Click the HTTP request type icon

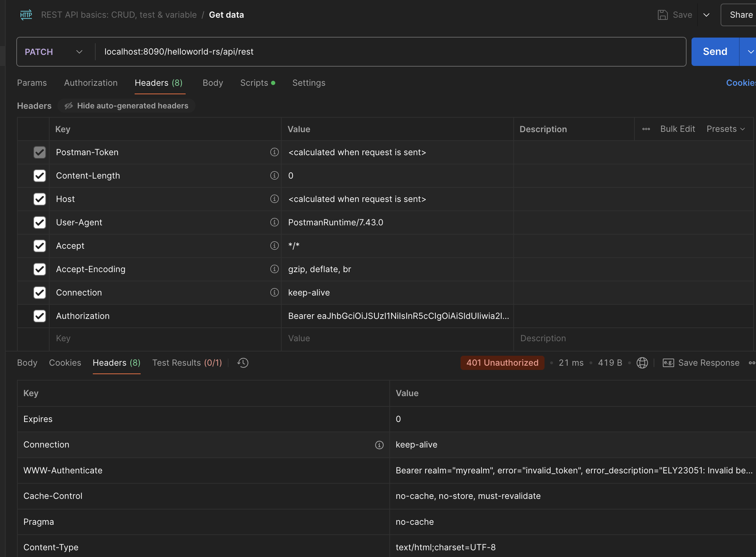[26, 15]
